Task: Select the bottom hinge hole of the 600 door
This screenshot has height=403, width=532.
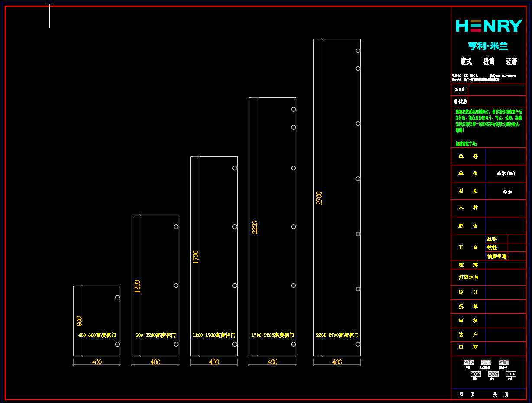Action: pos(117,344)
